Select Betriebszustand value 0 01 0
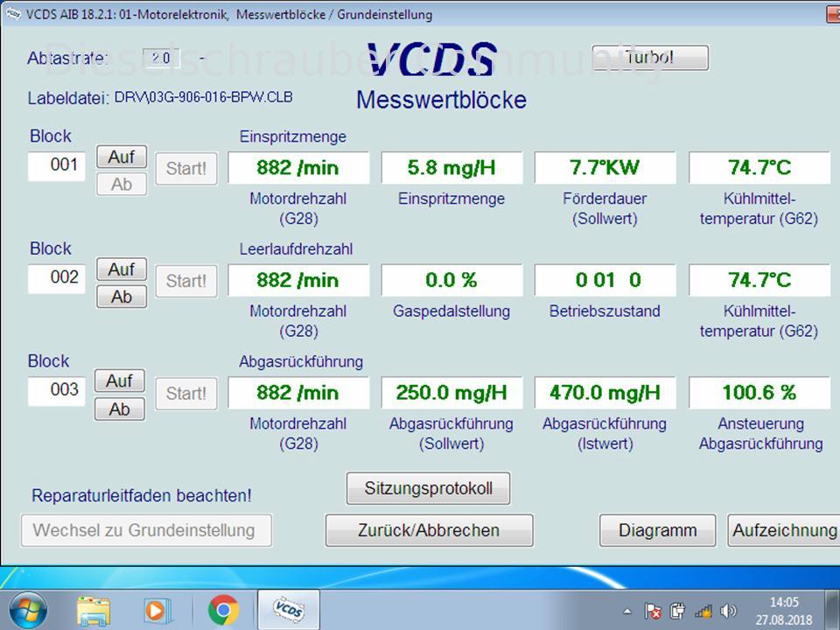Viewport: 840px width, 630px height. coord(605,280)
